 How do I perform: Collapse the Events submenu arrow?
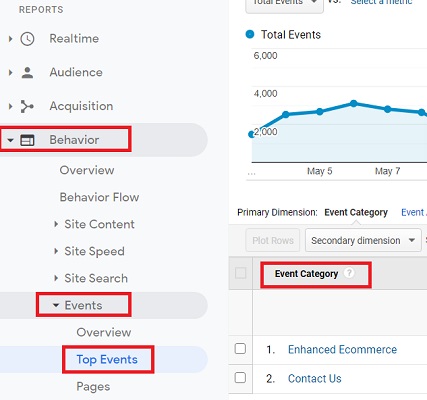point(56,305)
